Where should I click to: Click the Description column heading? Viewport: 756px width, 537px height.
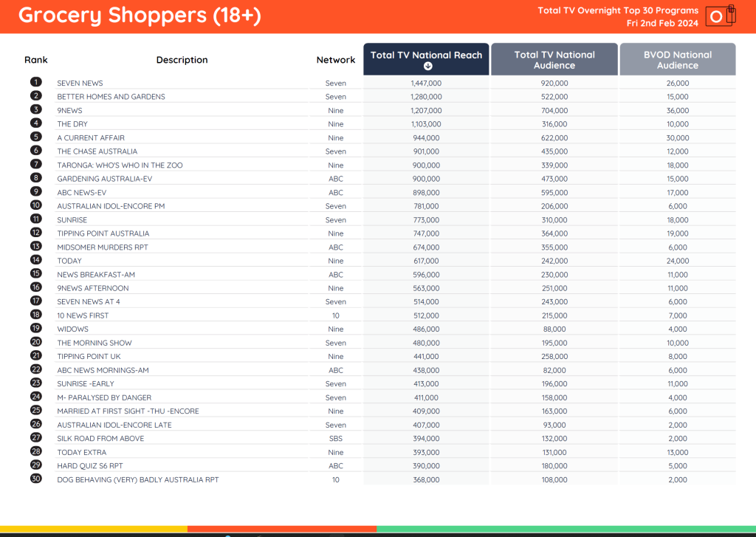pos(182,60)
